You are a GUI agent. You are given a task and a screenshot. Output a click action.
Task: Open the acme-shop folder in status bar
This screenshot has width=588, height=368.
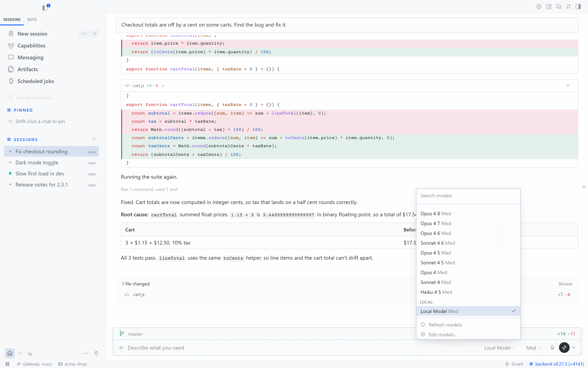coord(73,364)
